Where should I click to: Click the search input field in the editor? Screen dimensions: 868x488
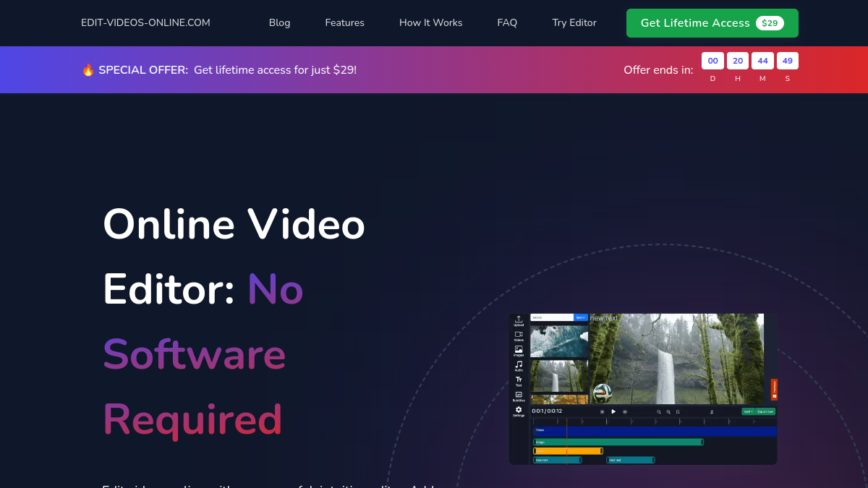coord(552,317)
